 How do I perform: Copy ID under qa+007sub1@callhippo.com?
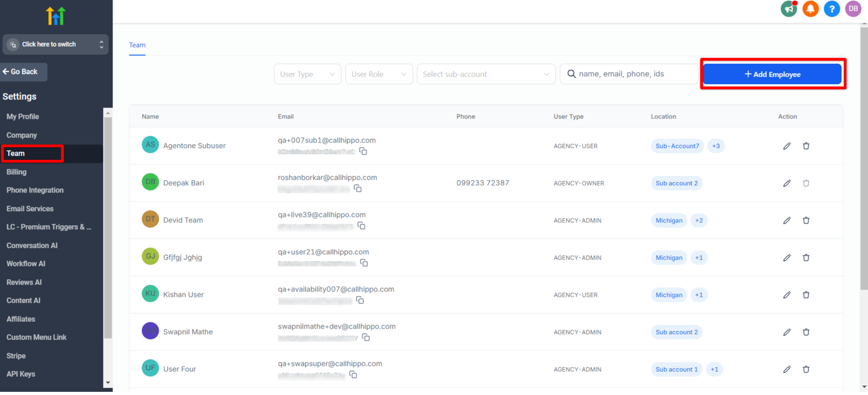(x=363, y=151)
